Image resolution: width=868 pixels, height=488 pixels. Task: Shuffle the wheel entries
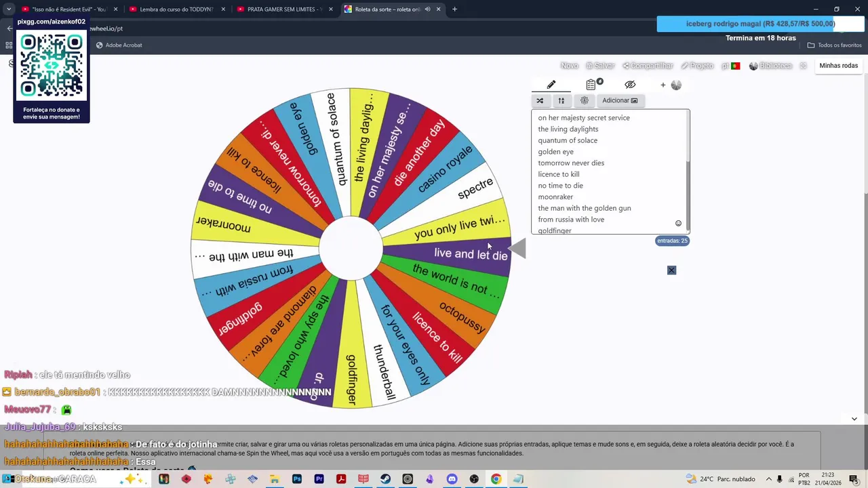tap(540, 100)
